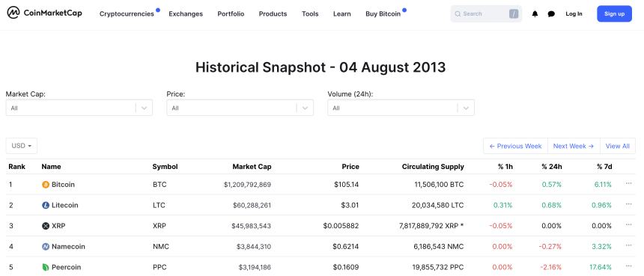Open the Cryptocurrencies menu

[127, 14]
